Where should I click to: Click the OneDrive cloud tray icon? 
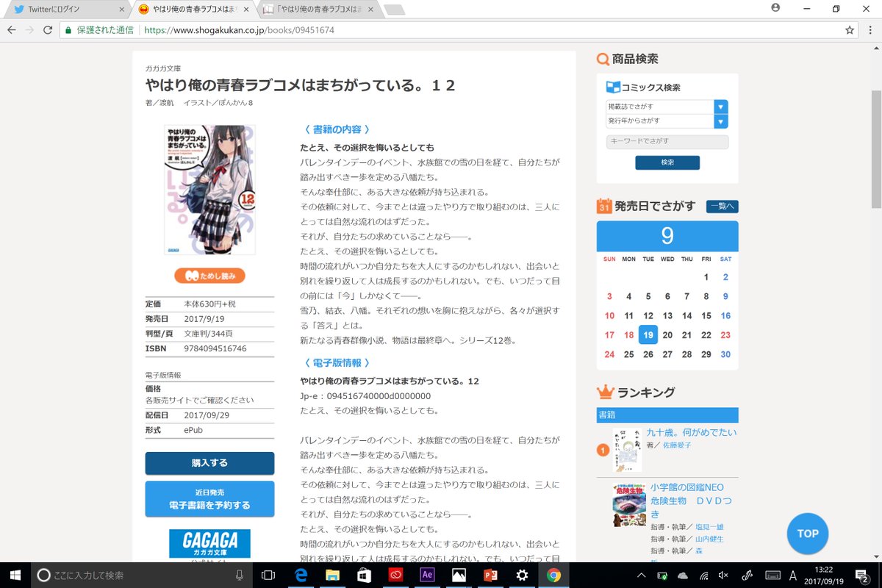click(683, 575)
